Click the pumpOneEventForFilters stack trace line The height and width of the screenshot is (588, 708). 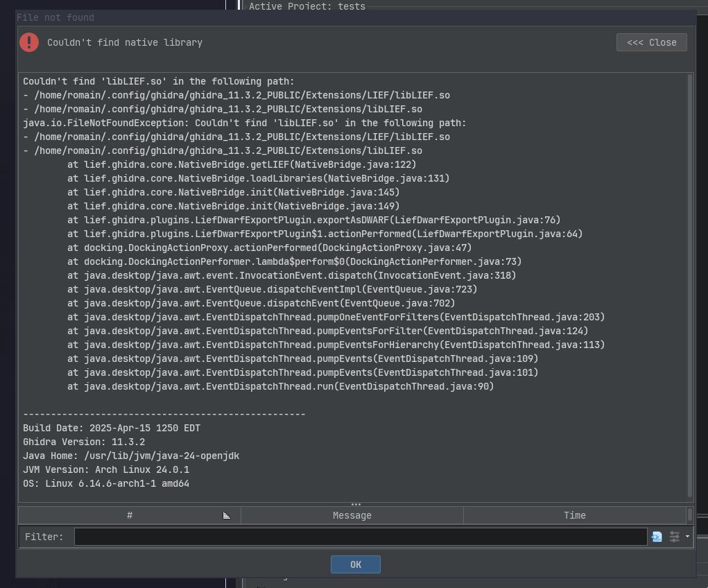pos(336,317)
